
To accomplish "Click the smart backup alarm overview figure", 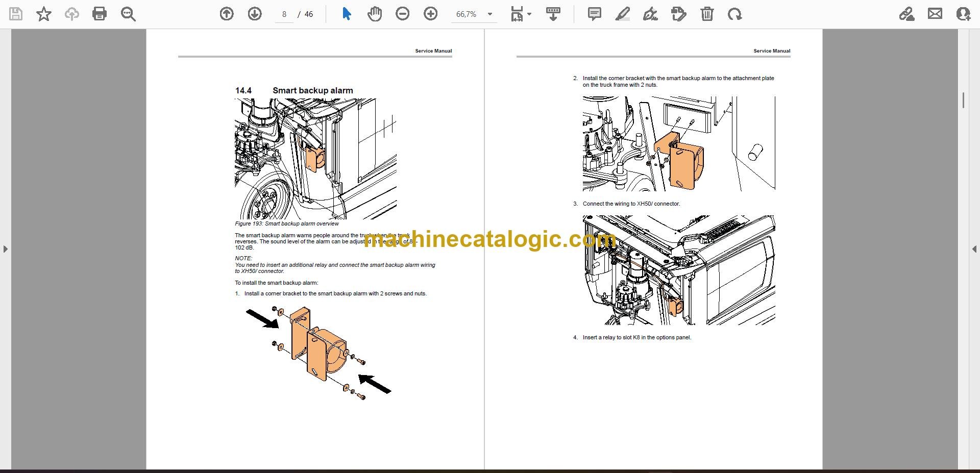I will 315,159.
